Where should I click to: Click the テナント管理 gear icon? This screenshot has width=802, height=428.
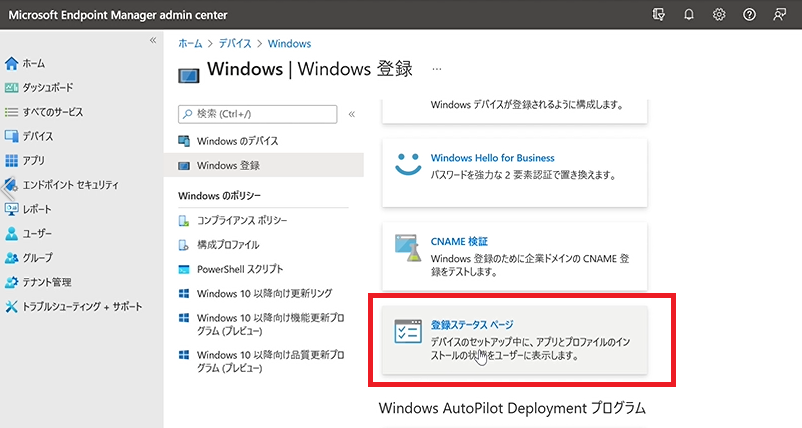pos(11,282)
